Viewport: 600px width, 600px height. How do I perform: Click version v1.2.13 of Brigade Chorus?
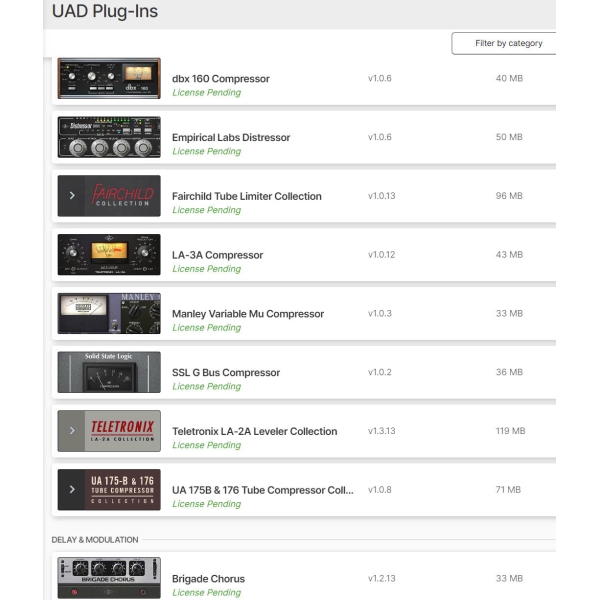[x=382, y=578]
